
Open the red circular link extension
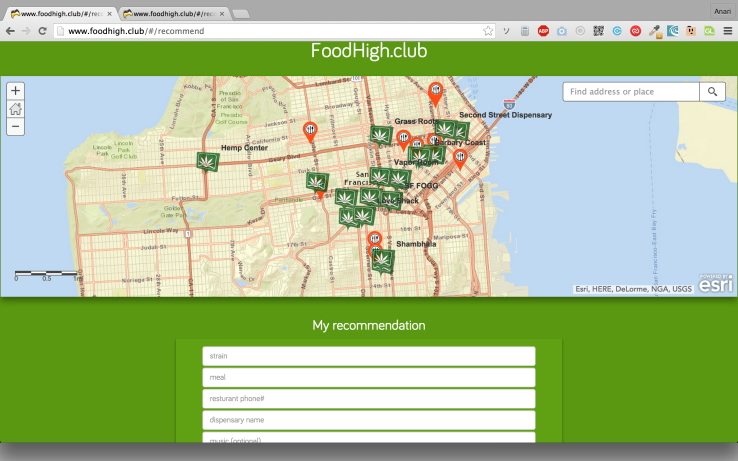click(x=635, y=31)
